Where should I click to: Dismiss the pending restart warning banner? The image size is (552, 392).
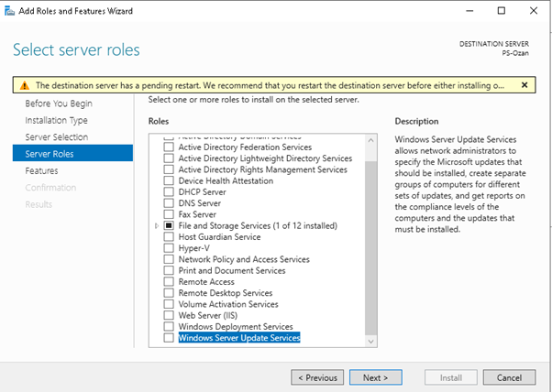click(x=524, y=84)
